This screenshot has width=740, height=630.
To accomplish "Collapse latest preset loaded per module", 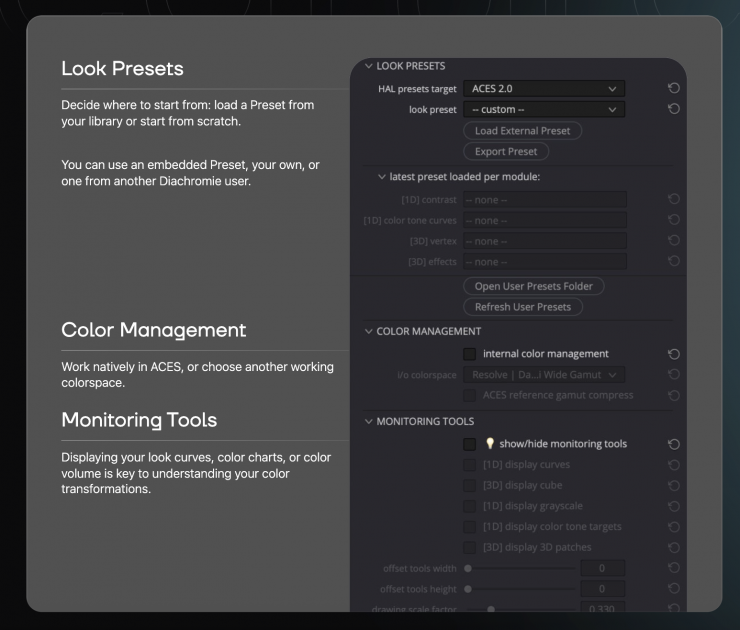I will coord(381,177).
